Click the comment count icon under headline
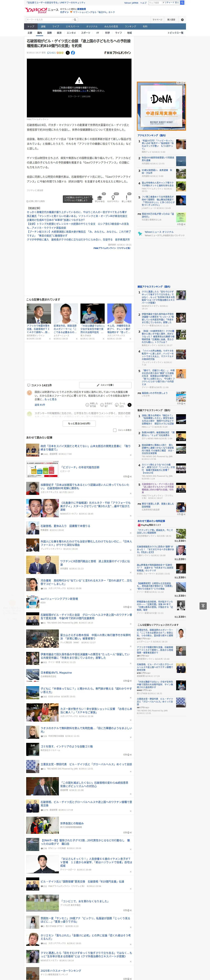The image size is (210, 980). [x=49, y=53]
